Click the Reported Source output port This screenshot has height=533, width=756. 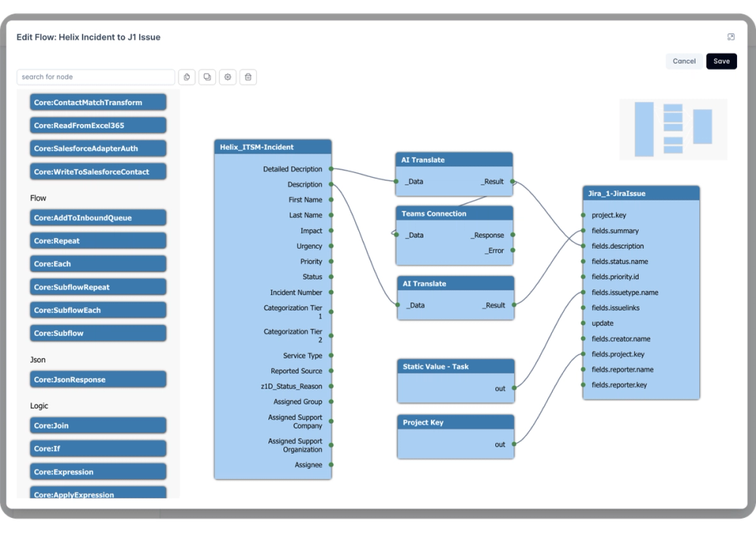(331, 371)
